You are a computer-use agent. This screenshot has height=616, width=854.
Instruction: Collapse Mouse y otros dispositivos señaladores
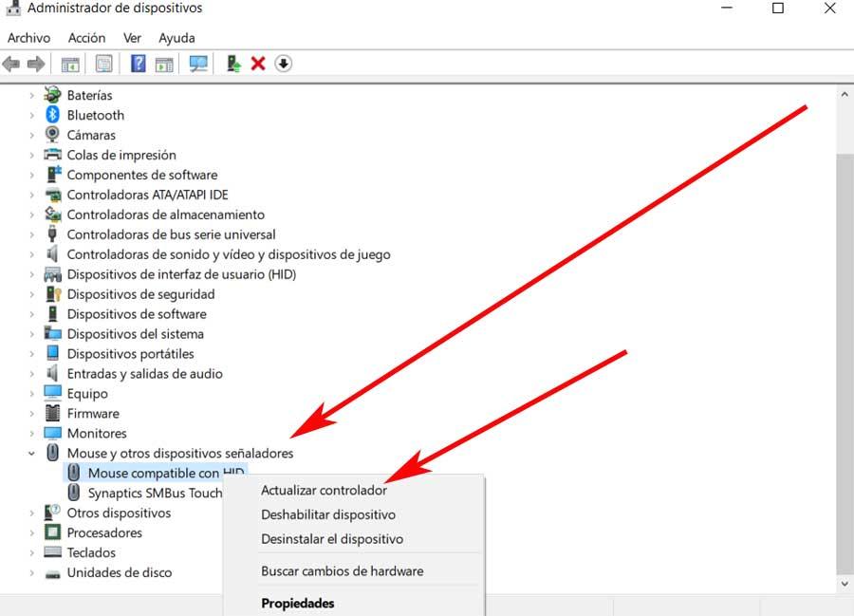tap(31, 453)
